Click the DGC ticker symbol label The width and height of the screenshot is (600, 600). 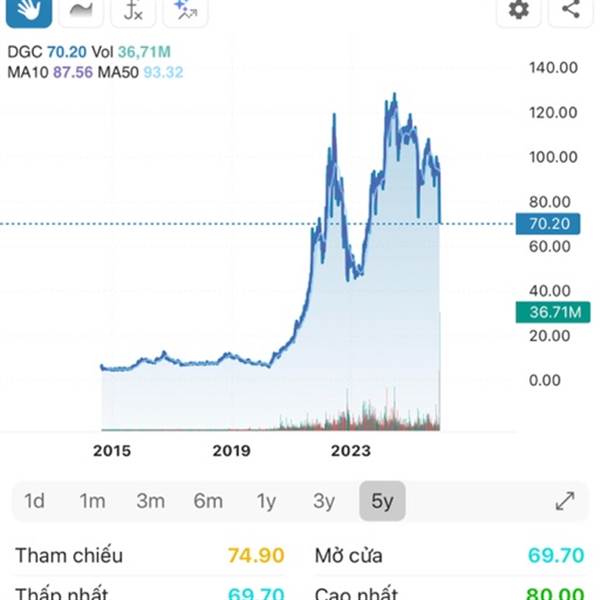(x=24, y=53)
